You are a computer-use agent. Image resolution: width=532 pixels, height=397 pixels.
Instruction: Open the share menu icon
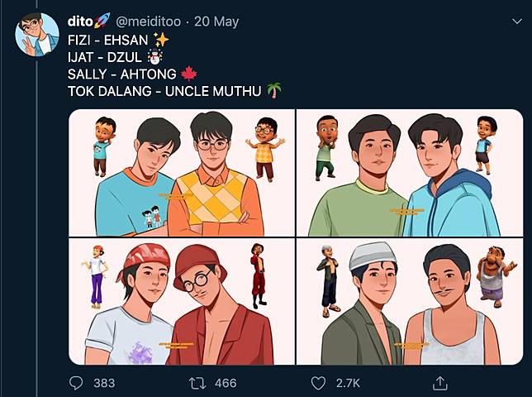[440, 383]
